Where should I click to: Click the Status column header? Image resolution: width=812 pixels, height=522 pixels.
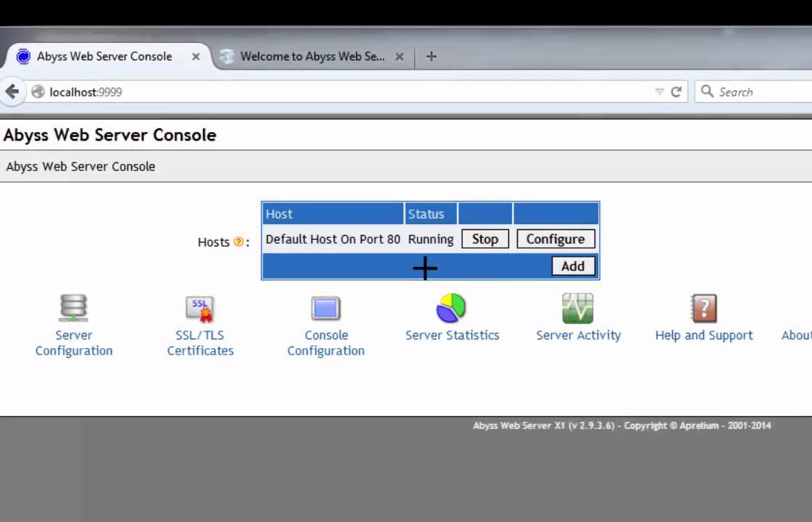point(431,214)
